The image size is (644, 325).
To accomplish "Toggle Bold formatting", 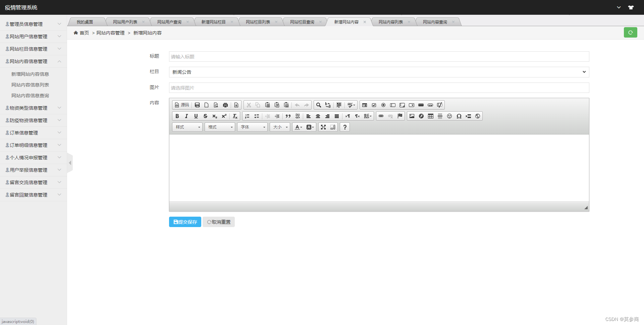I will [x=177, y=116].
